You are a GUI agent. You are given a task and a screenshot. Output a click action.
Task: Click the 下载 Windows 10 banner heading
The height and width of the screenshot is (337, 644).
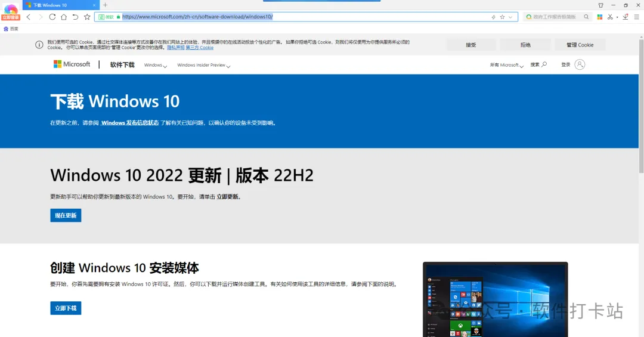(x=115, y=101)
